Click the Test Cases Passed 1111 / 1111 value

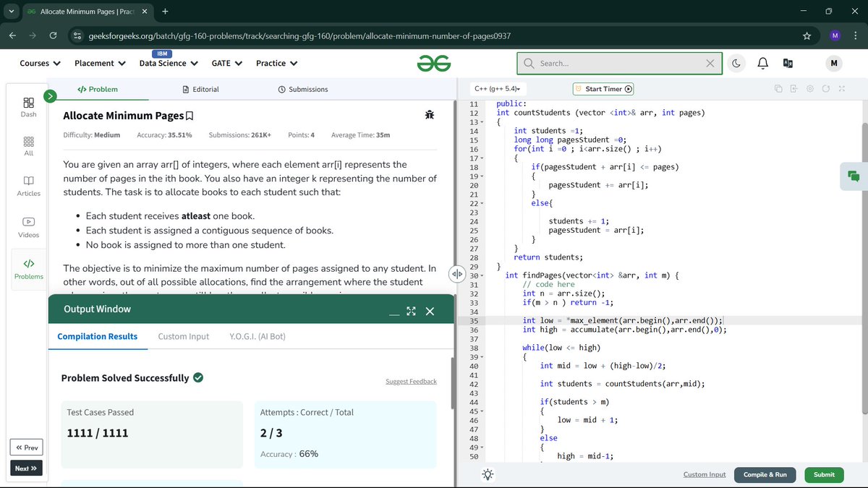(98, 433)
